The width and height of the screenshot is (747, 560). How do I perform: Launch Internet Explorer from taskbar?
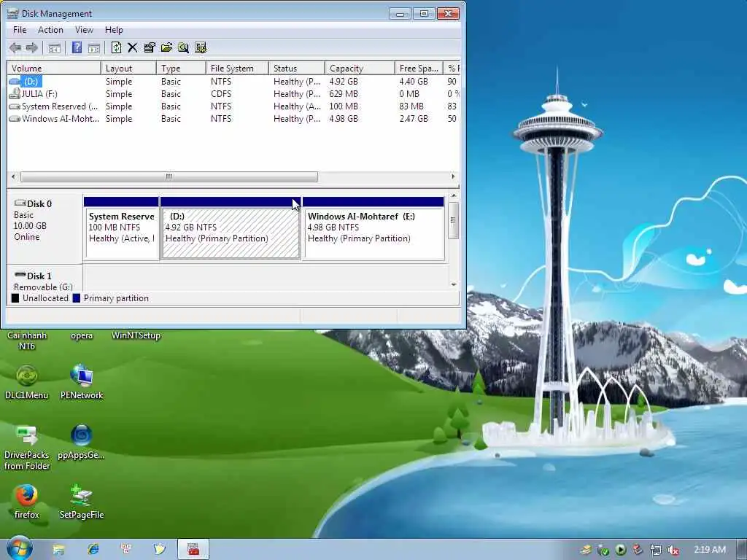point(93,550)
